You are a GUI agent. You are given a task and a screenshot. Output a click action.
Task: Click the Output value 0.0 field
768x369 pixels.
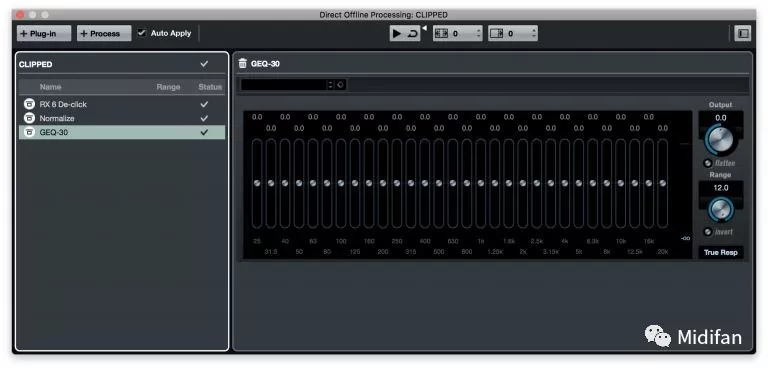pyautogui.click(x=720, y=118)
